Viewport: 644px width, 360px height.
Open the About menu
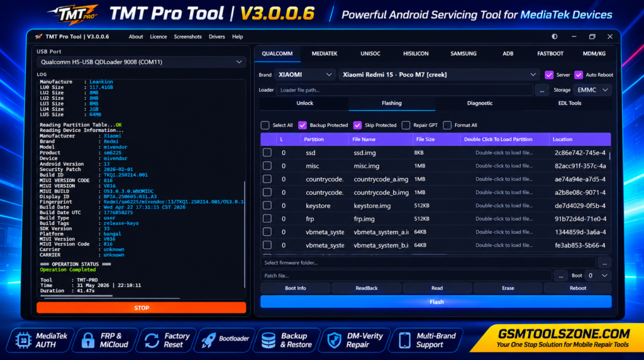coord(136,36)
